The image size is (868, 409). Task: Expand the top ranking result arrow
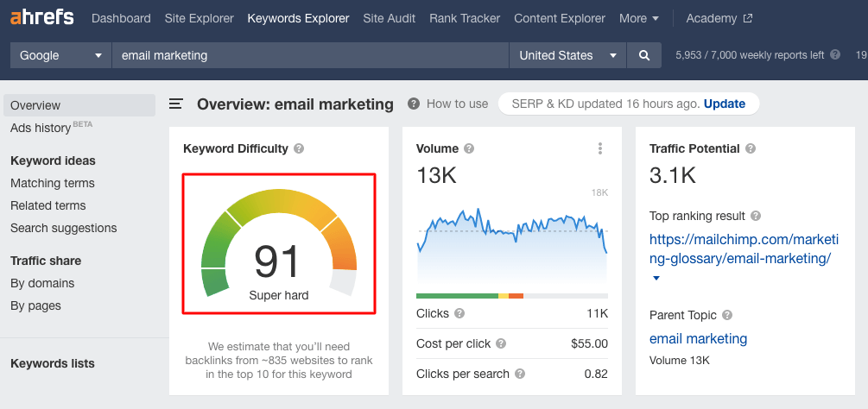point(656,278)
